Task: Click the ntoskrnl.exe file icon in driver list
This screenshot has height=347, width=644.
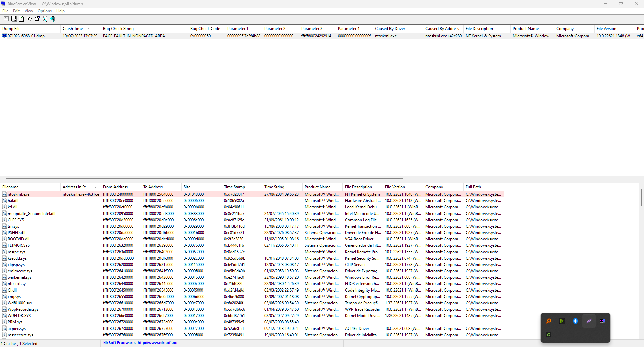Action: (5, 194)
